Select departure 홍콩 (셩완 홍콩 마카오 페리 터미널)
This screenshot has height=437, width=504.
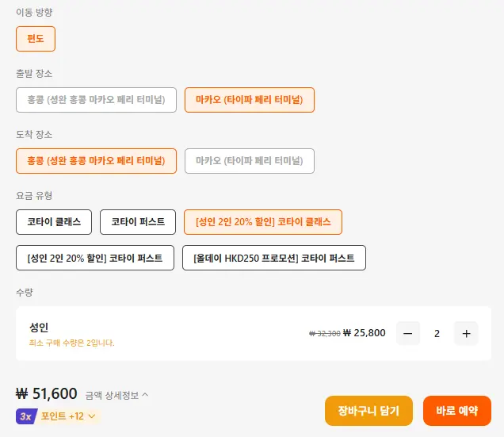point(96,100)
